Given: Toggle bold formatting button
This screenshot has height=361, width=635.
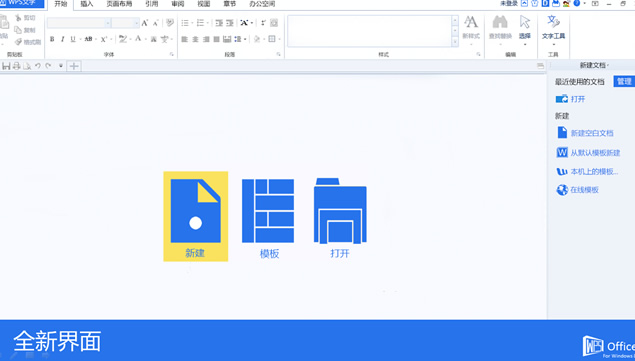Looking at the screenshot, I should coord(52,39).
